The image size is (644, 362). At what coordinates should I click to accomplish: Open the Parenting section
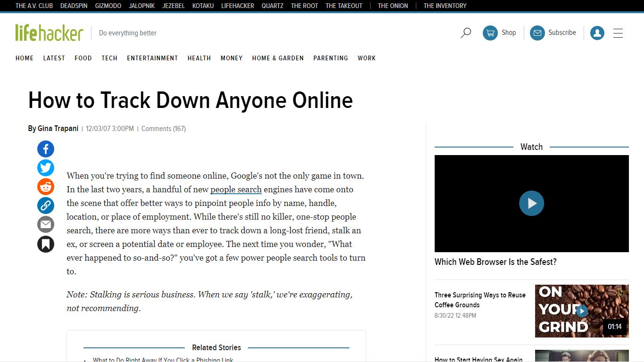[331, 58]
